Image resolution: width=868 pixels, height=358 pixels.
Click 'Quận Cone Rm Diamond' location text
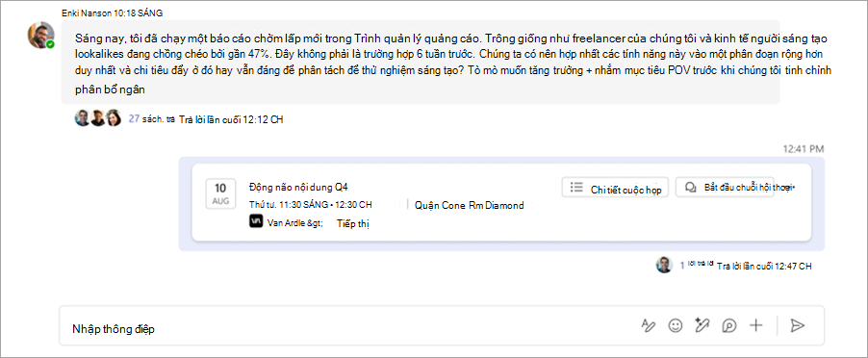pos(469,205)
